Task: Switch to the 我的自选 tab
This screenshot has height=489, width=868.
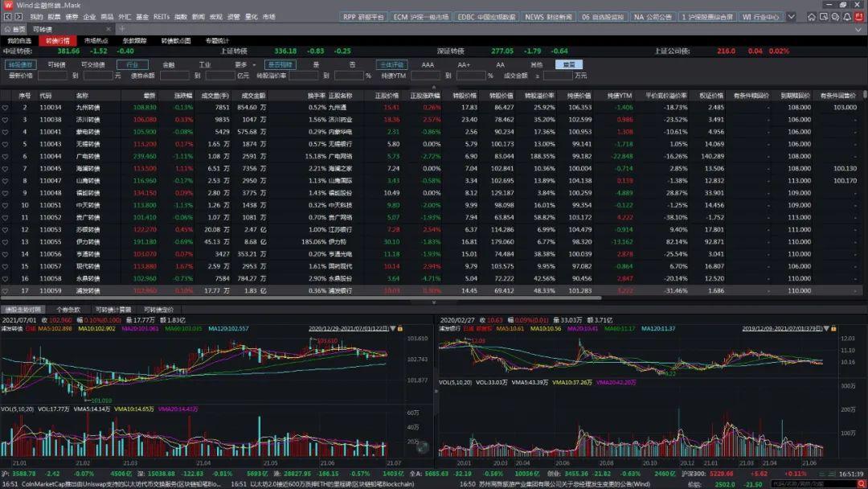Action: (19, 41)
